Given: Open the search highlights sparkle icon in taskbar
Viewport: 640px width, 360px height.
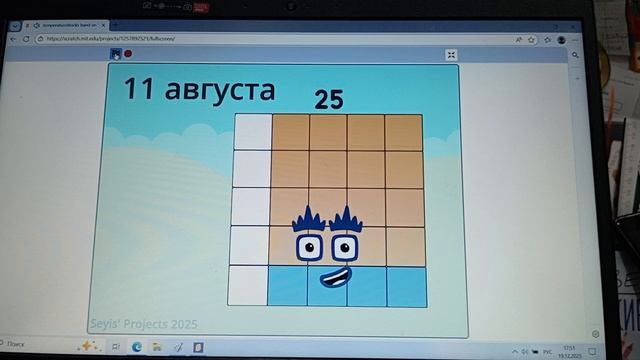Looking at the screenshot, I should [88, 346].
